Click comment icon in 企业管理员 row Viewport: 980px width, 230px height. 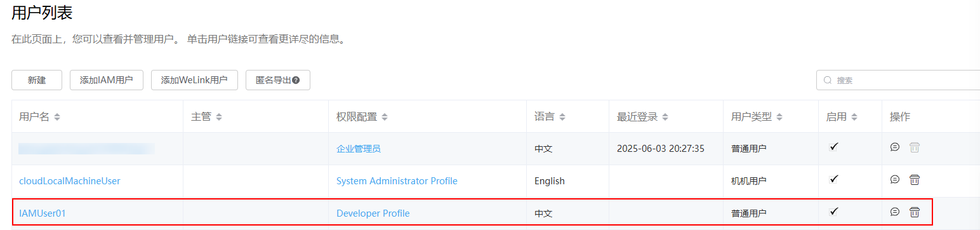tap(895, 147)
